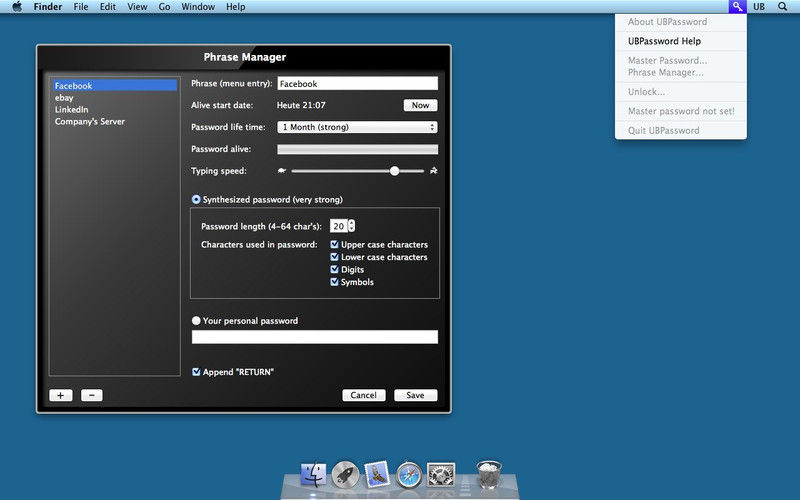The image size is (800, 500).
Task: Uncheck the Symbols checkbox
Action: point(335,282)
